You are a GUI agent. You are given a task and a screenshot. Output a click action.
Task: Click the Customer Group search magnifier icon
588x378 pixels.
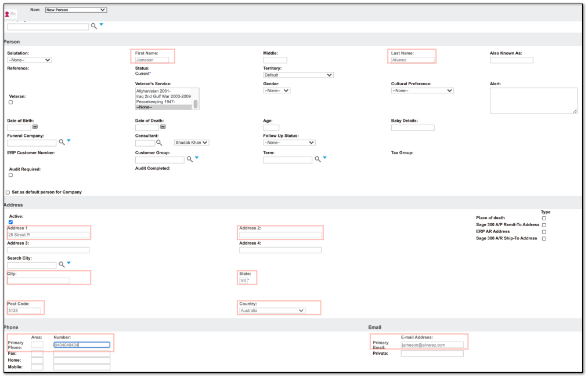[190, 159]
